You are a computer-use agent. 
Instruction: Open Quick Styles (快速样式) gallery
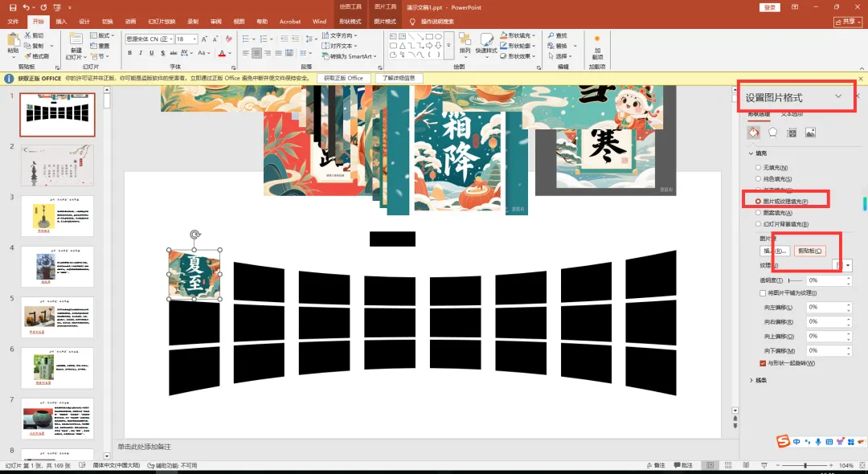(486, 43)
